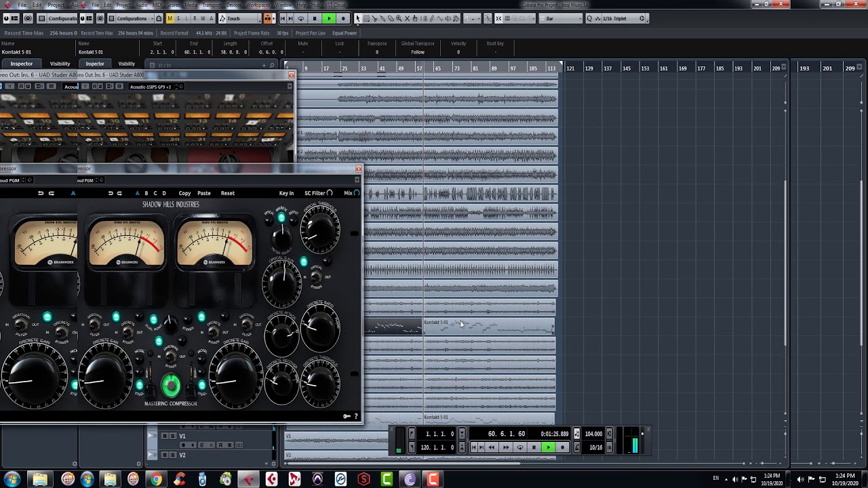
Task: Select the Zoom magnifier tool
Action: [399, 18]
